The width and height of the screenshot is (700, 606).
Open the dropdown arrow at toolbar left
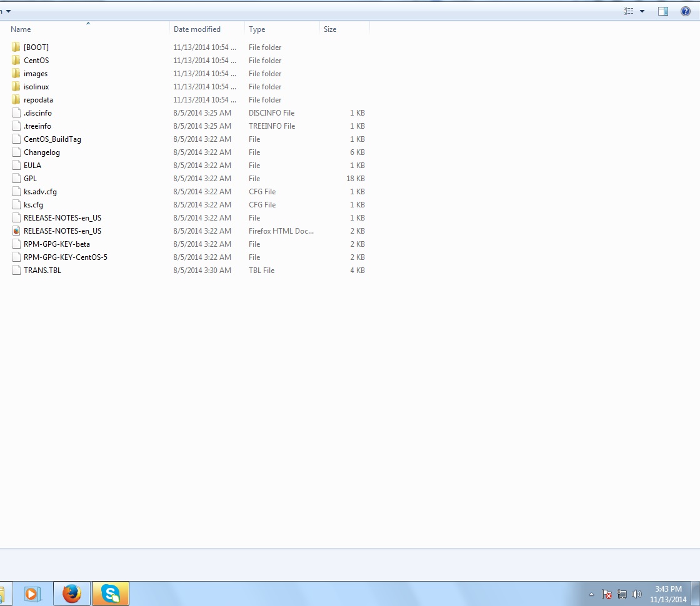(8, 11)
